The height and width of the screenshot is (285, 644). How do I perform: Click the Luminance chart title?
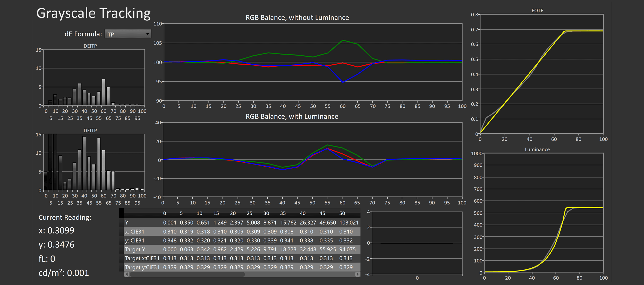(537, 150)
